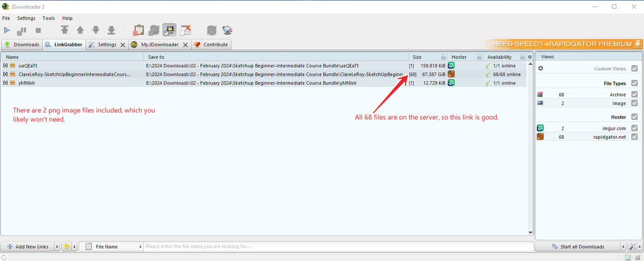
Task: Toggle automatic reconnect icon in toolbar
Action: (154, 30)
